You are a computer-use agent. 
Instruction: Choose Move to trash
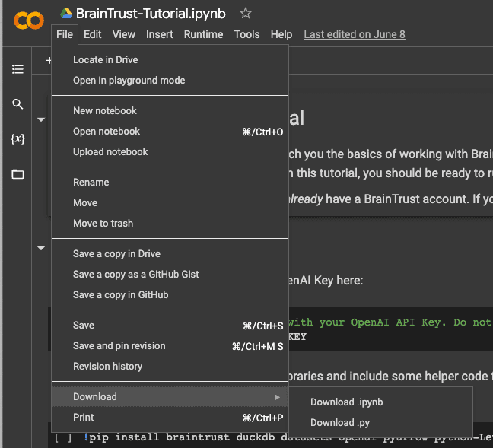click(x=103, y=223)
